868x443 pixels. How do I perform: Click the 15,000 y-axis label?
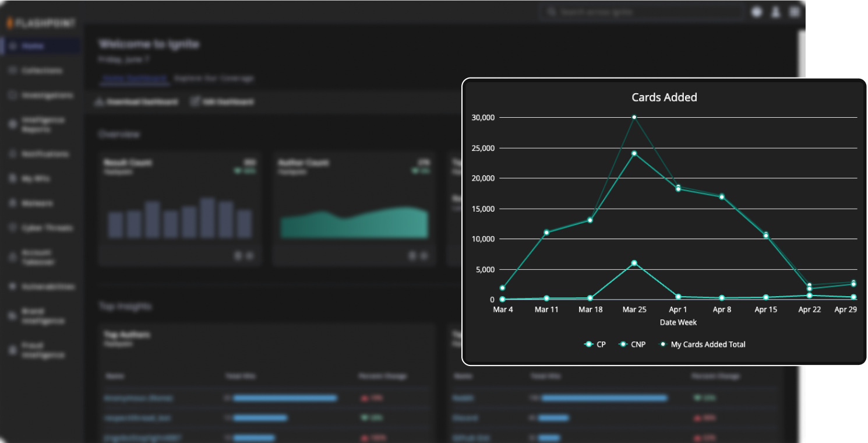[482, 209]
